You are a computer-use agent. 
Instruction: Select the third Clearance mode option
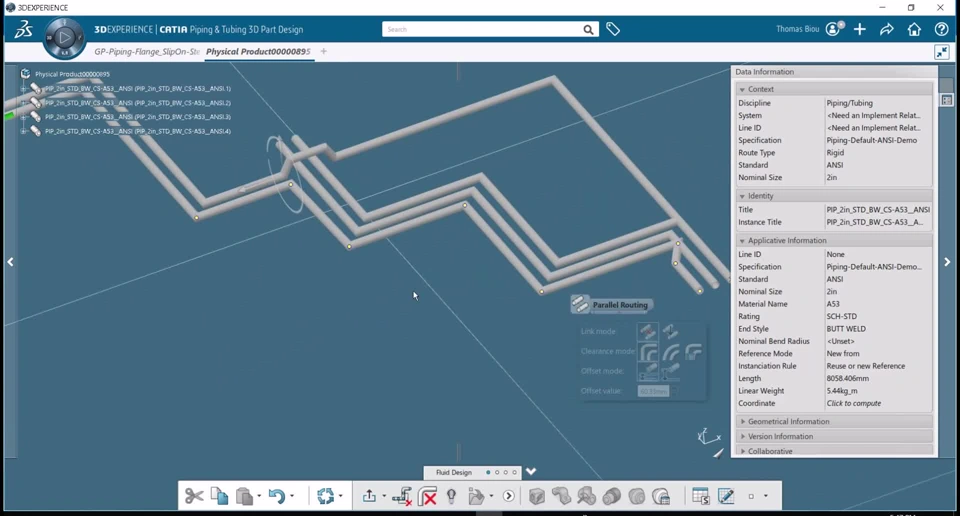[x=693, y=352]
